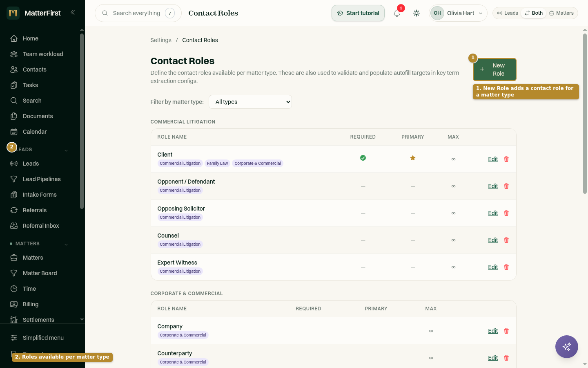
Task: Edit the Counsel role
Action: point(493,240)
